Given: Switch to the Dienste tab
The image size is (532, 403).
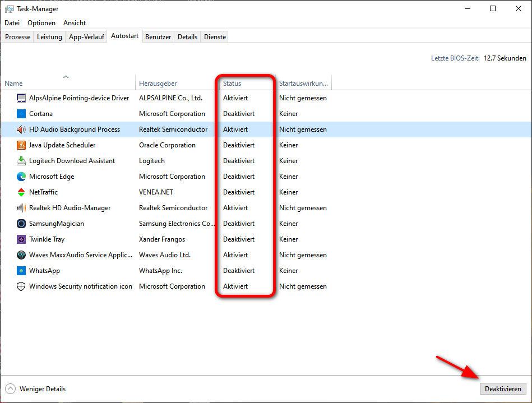Looking at the screenshot, I should (x=214, y=36).
